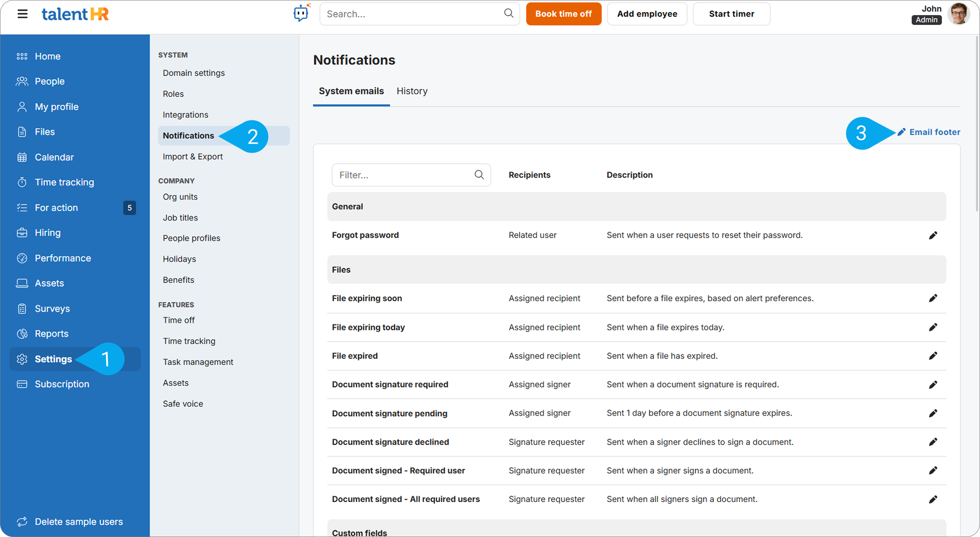Click the Delete sample users icon
The height and width of the screenshot is (537, 980).
(22, 522)
